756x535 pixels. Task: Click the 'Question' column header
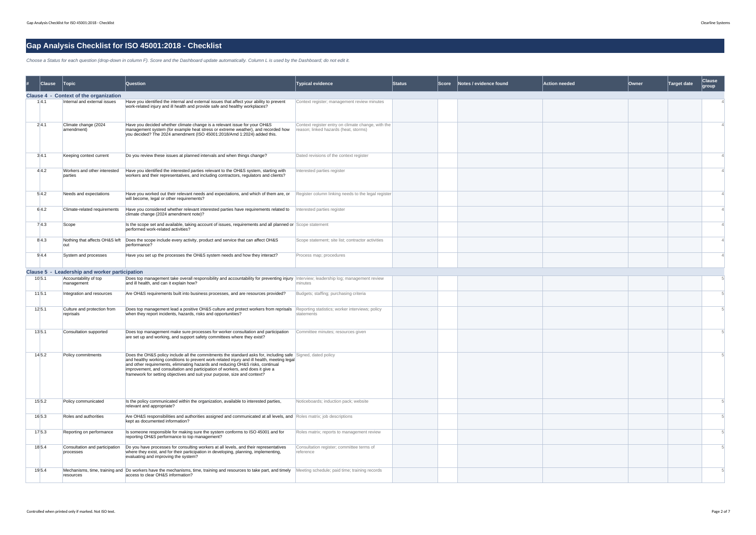[210, 84]
